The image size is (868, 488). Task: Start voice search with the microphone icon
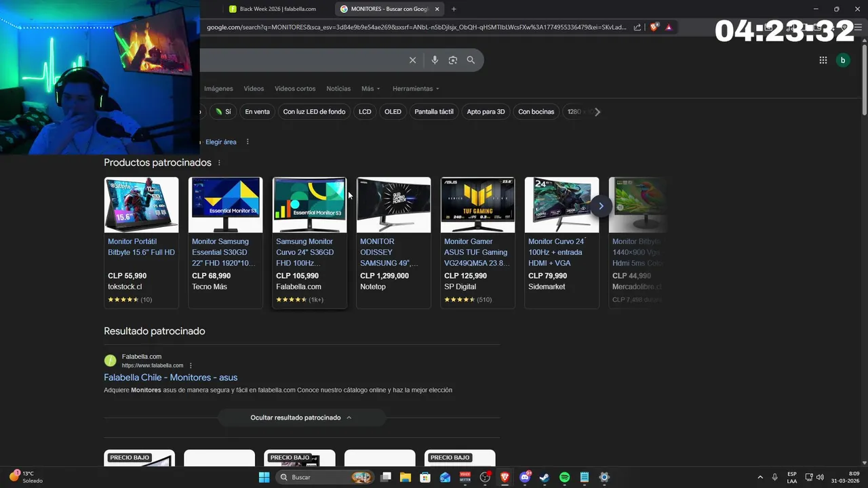(x=435, y=60)
